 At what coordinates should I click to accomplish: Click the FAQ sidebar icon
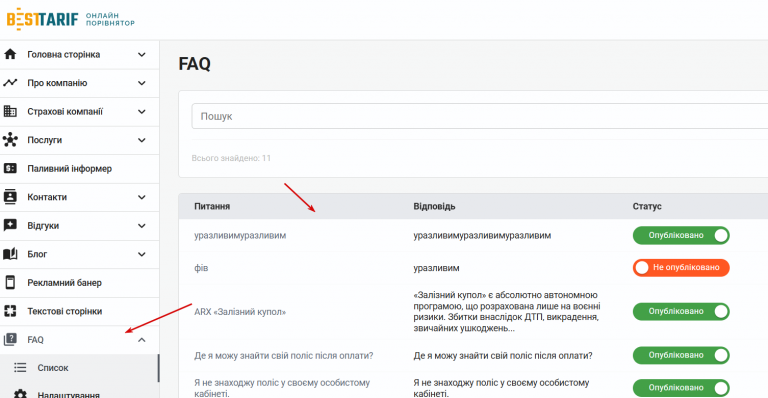[10, 339]
